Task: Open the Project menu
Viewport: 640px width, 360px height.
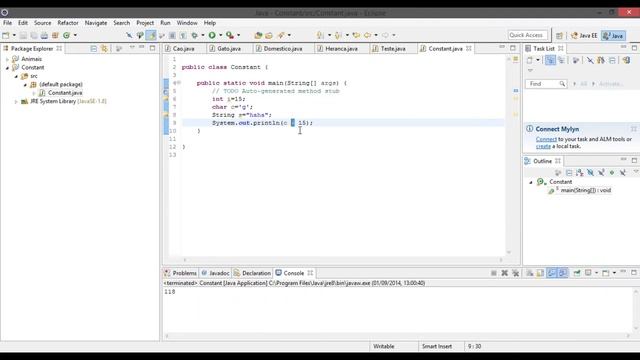Action: pyautogui.click(x=145, y=23)
